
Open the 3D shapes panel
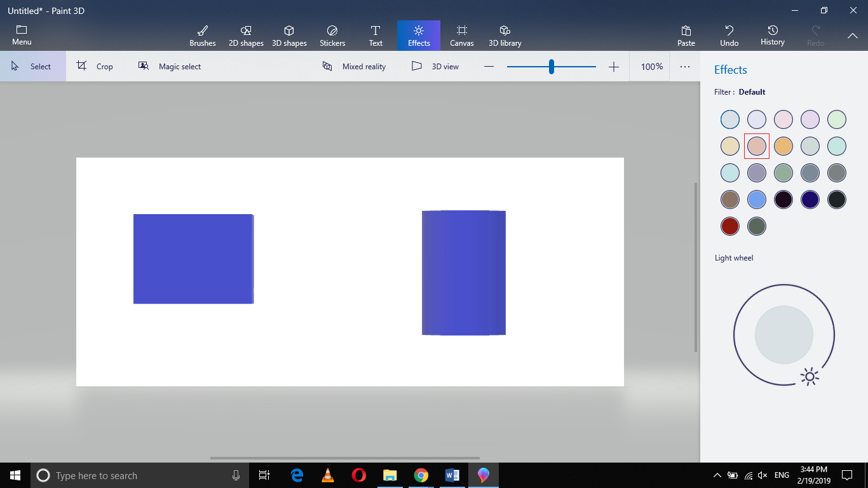click(289, 35)
